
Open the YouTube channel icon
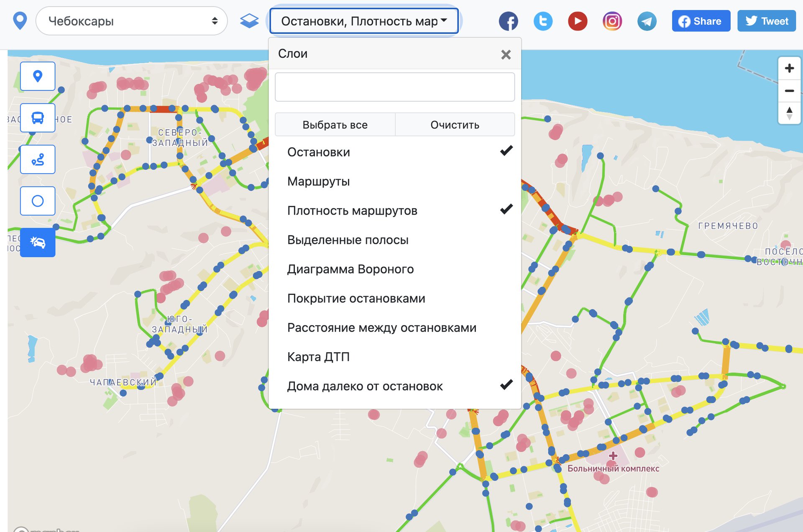pyautogui.click(x=578, y=21)
